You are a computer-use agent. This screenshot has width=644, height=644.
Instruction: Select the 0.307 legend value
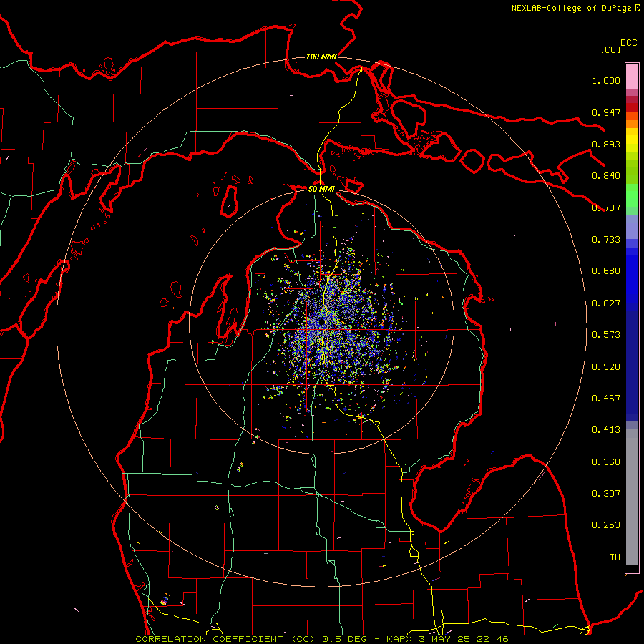[606, 494]
